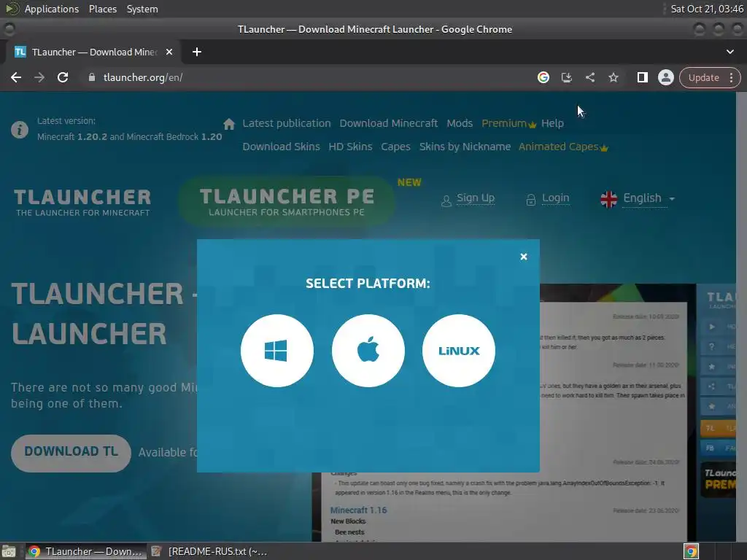Open Download Minecraft link
The image size is (747, 560).
(x=388, y=123)
